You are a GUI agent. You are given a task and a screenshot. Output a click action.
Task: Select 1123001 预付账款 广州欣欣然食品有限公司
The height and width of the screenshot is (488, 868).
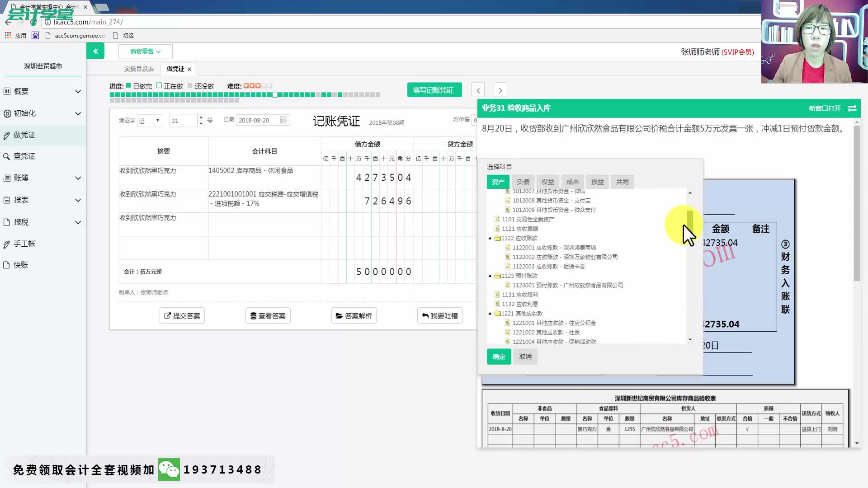tap(567, 285)
